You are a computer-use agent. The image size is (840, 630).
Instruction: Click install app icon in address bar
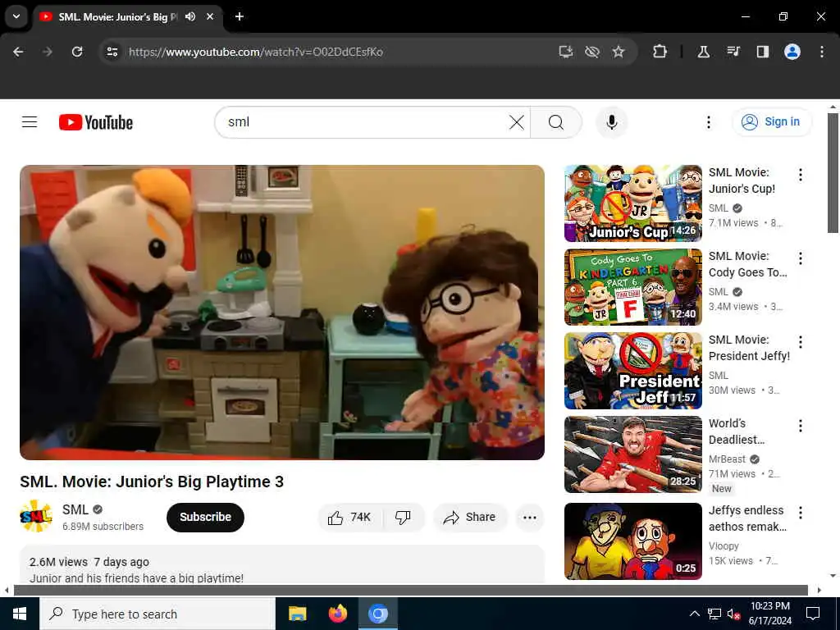[x=566, y=52]
